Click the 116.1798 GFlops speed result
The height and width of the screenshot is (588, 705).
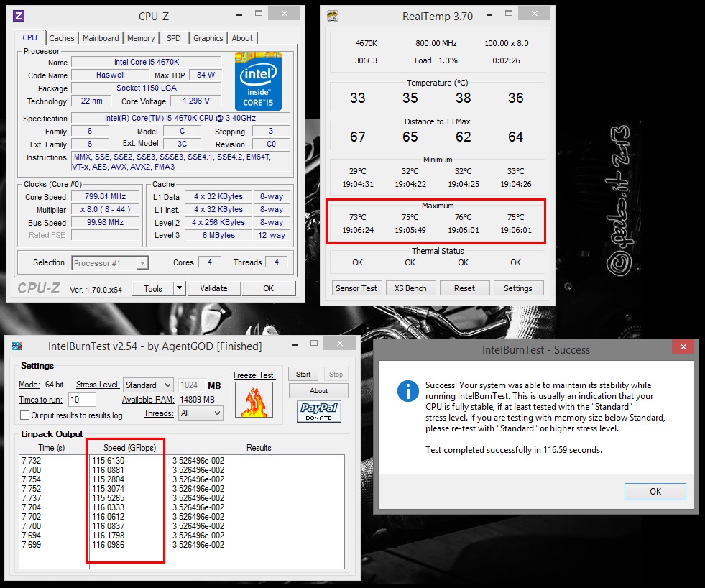[x=109, y=536]
